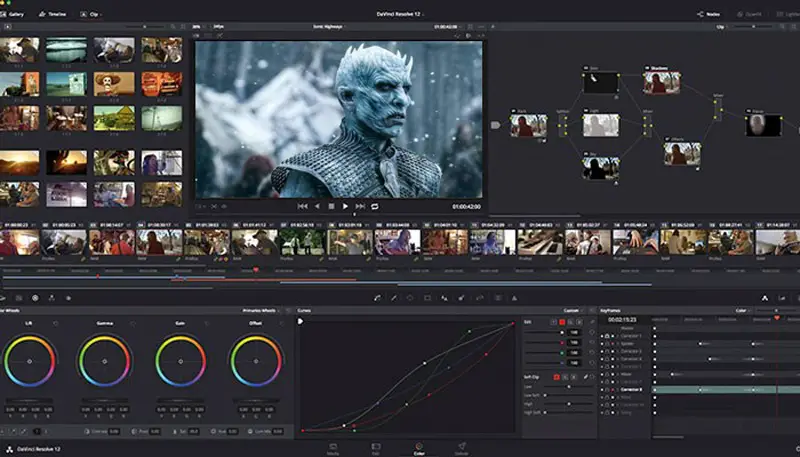
Task: Select the skull gallery still thumbnail
Action: pos(114,84)
